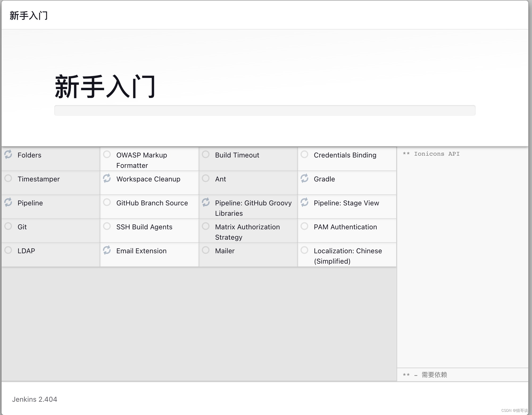Click the Pipeline: Stage View spinner icon
Screen dimensions: 532x415
pyautogui.click(x=305, y=202)
